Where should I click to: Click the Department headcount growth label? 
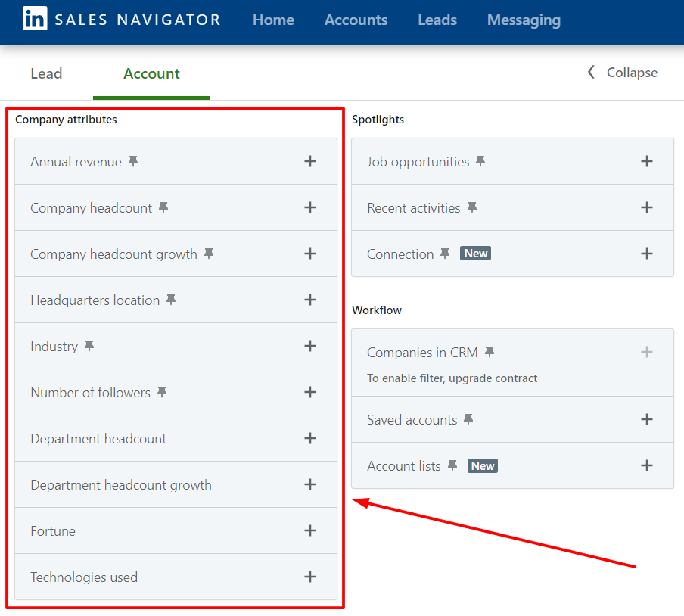121,484
